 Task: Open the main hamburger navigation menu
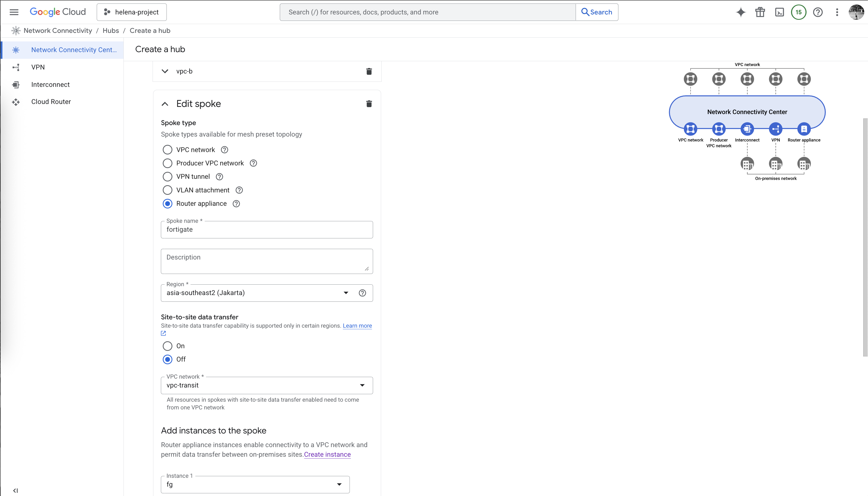click(14, 12)
